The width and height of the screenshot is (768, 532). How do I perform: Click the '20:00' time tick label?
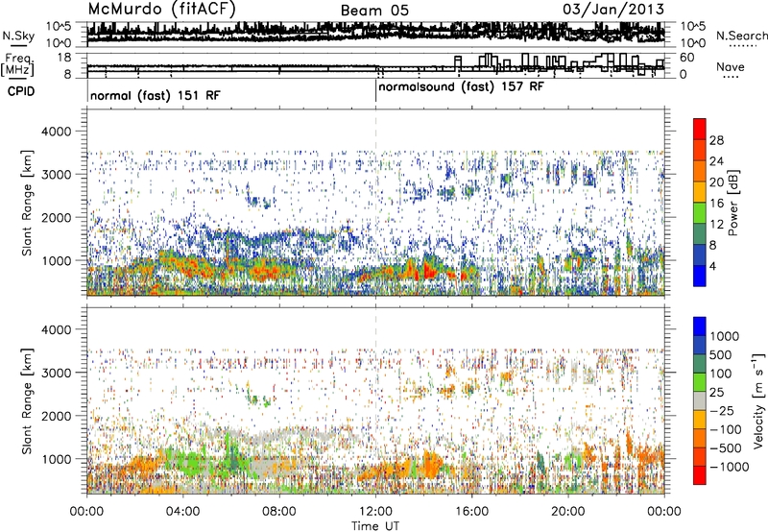click(x=568, y=512)
